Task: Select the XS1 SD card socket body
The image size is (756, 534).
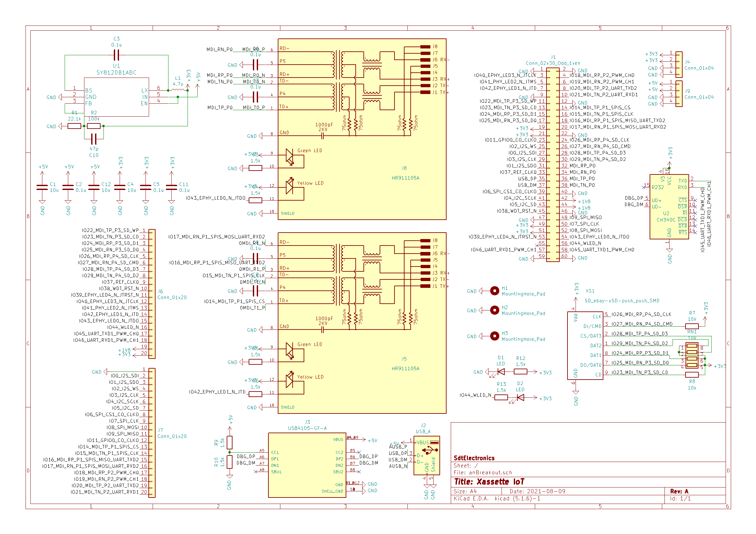Action: pyautogui.click(x=585, y=345)
